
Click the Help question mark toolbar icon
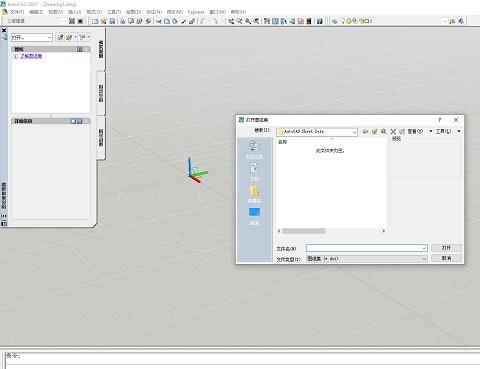click(319, 21)
